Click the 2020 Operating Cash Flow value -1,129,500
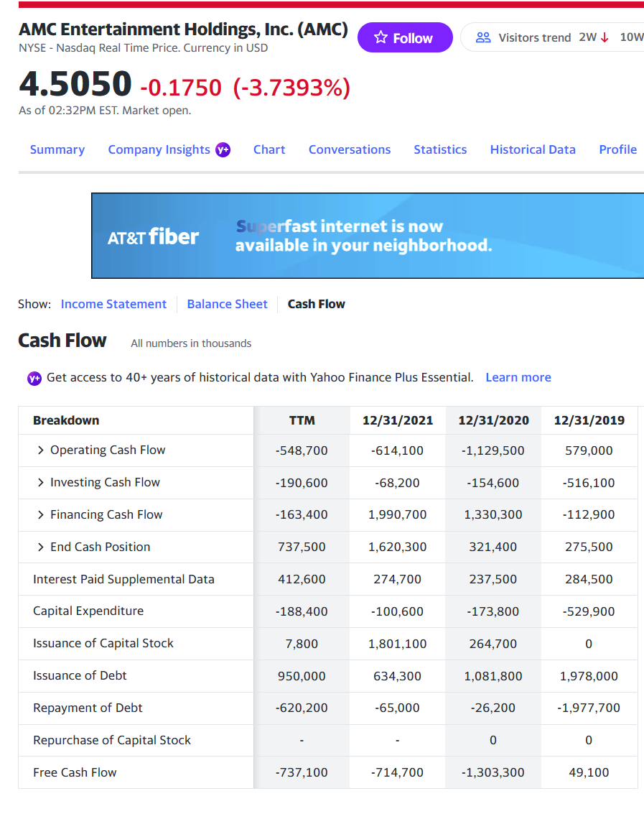This screenshot has height=814, width=644. pos(493,450)
